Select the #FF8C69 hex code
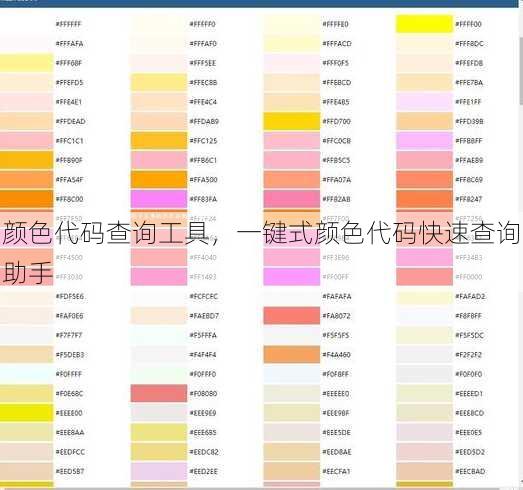 point(469,179)
